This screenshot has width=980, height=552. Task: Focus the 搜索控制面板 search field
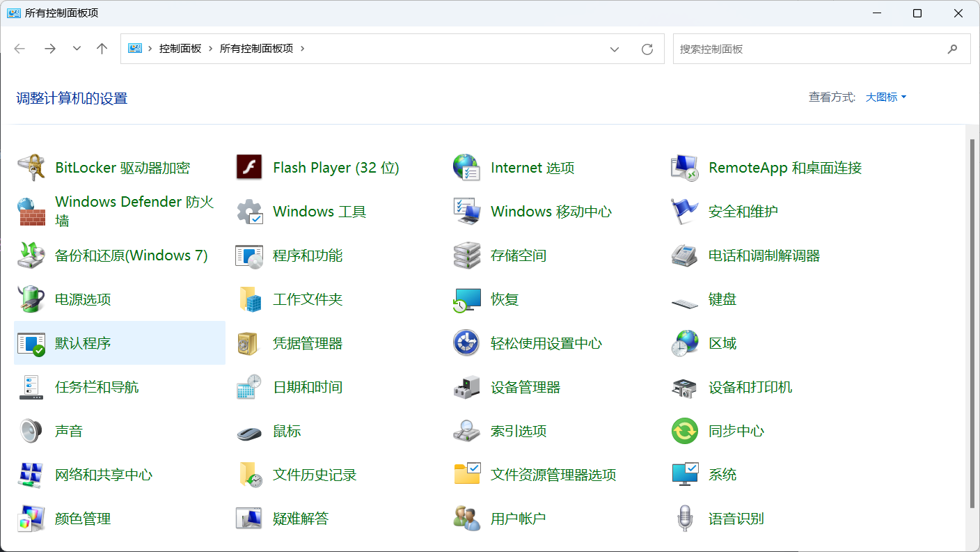821,49
